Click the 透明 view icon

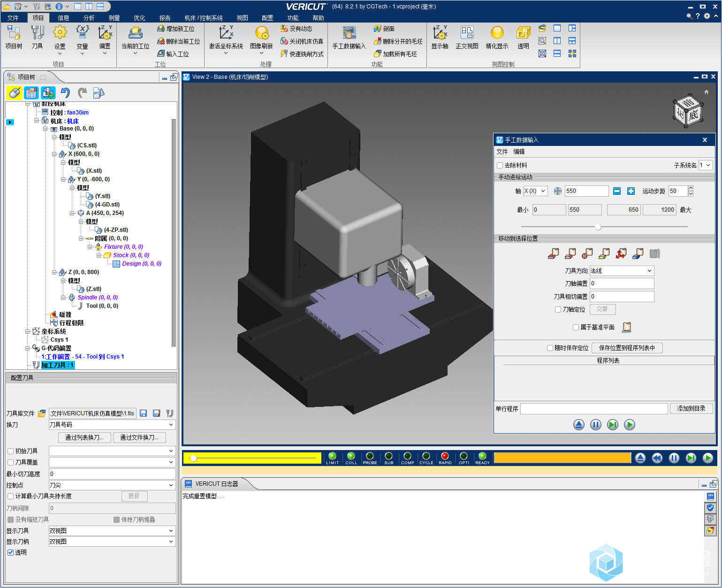pos(523,38)
